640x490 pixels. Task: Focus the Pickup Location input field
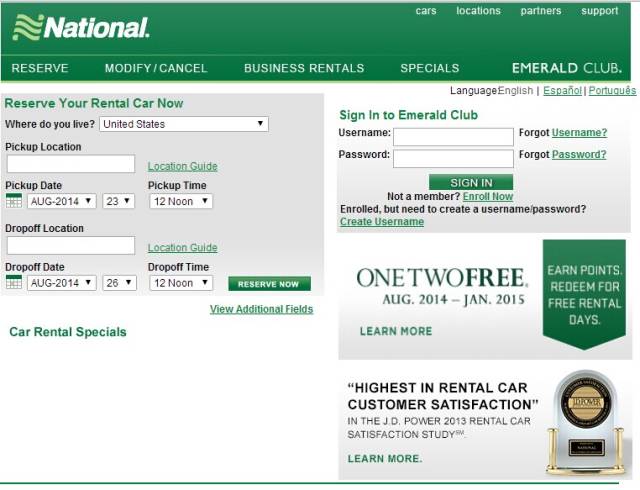71,164
